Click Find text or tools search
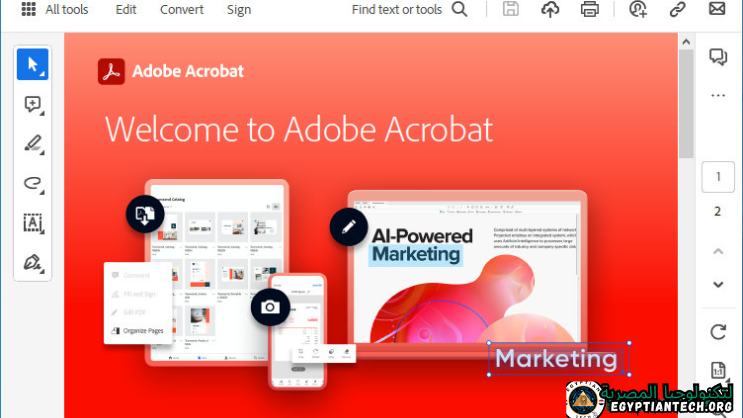743x418 pixels. pos(409,10)
